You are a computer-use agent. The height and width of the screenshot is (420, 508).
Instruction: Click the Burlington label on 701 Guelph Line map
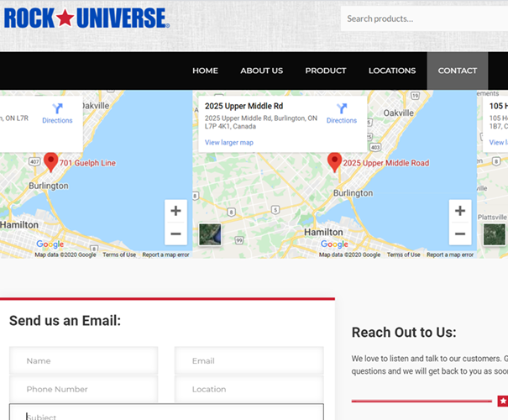click(x=49, y=186)
